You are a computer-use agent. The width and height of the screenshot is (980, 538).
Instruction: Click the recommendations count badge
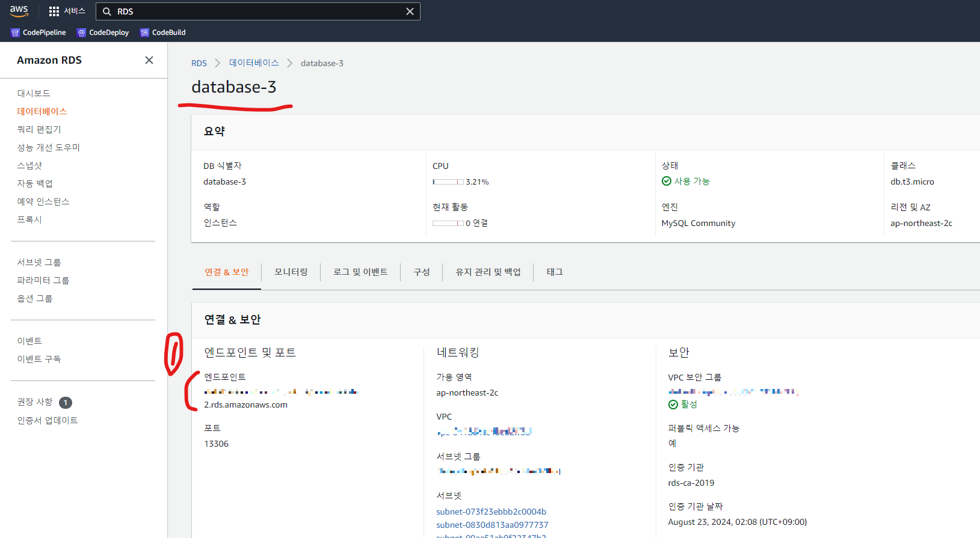(x=66, y=403)
